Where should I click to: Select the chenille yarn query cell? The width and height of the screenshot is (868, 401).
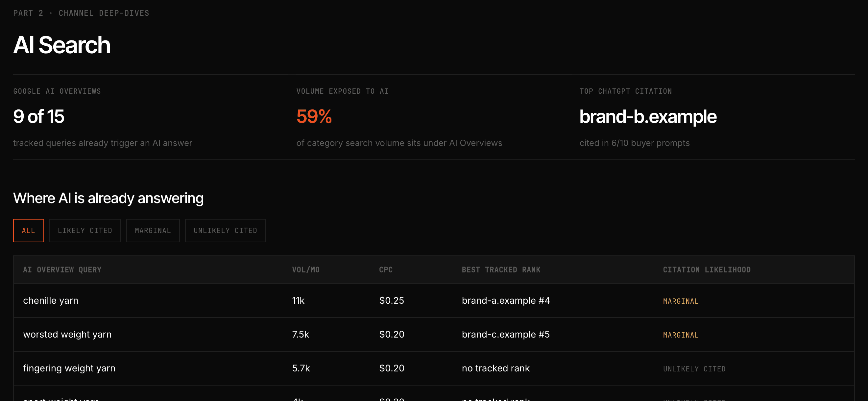click(51, 300)
